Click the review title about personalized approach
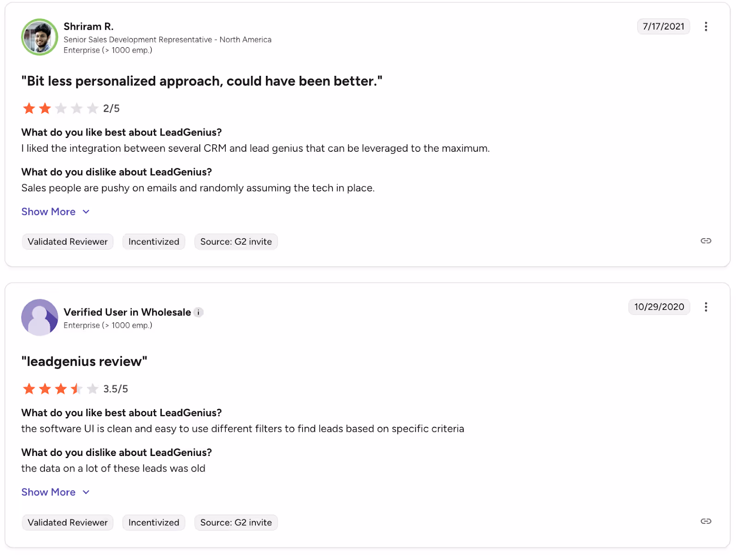The height and width of the screenshot is (560, 740). (x=202, y=80)
